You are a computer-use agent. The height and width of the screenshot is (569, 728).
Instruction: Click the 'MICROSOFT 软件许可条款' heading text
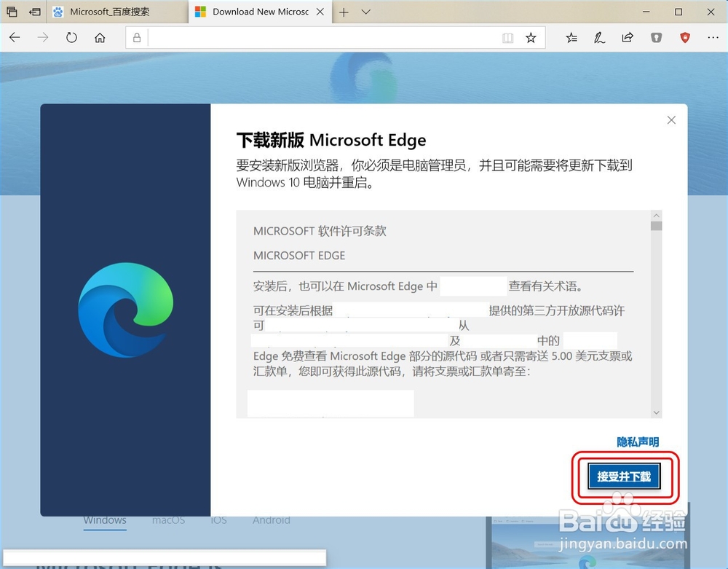tap(320, 231)
